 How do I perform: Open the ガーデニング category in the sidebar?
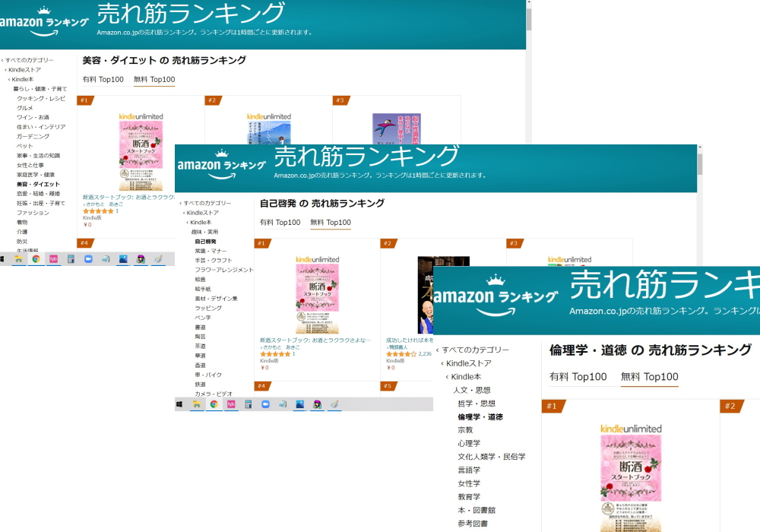point(33,137)
